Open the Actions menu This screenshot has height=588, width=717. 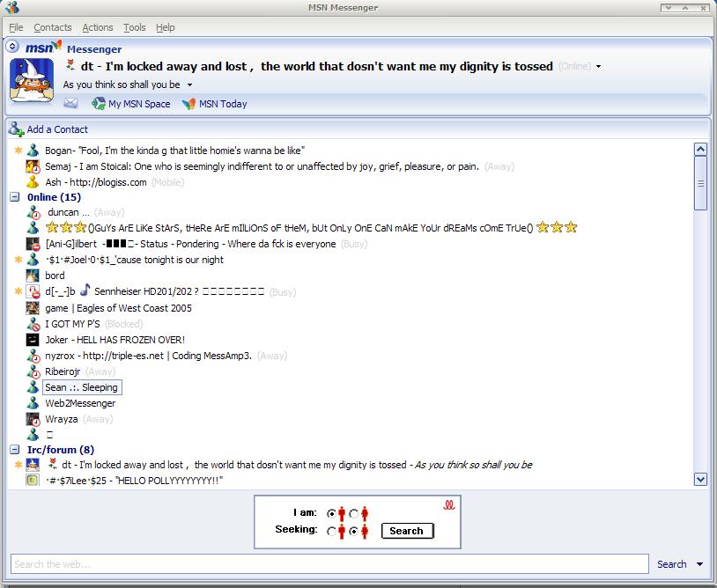[x=98, y=27]
